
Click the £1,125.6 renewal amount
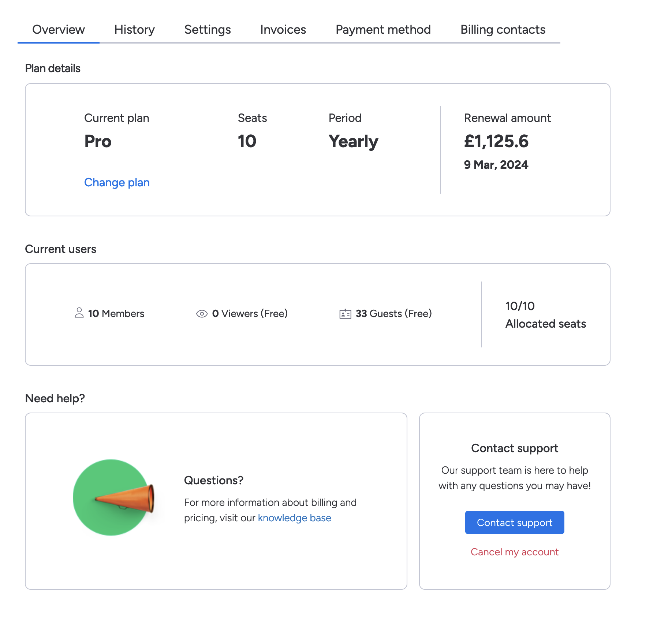(496, 141)
